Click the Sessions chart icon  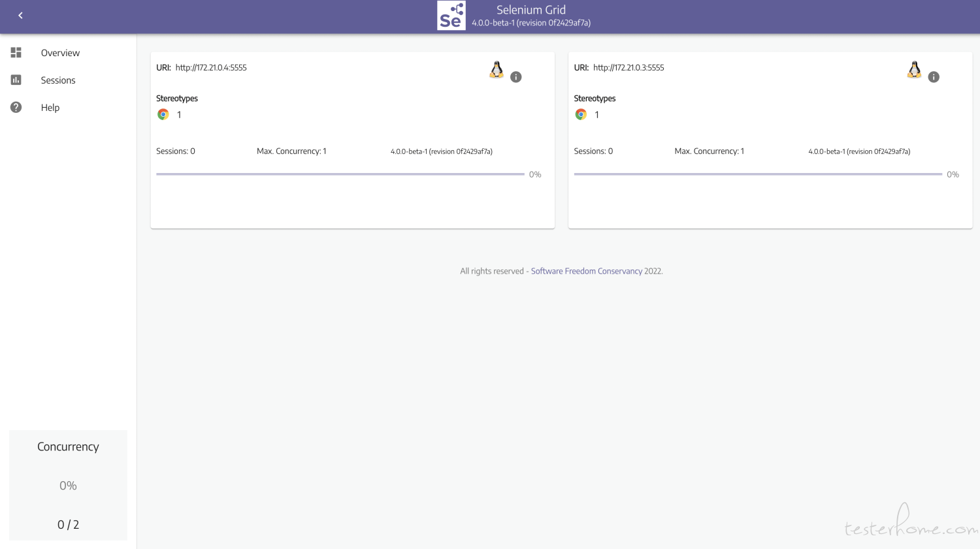(16, 80)
